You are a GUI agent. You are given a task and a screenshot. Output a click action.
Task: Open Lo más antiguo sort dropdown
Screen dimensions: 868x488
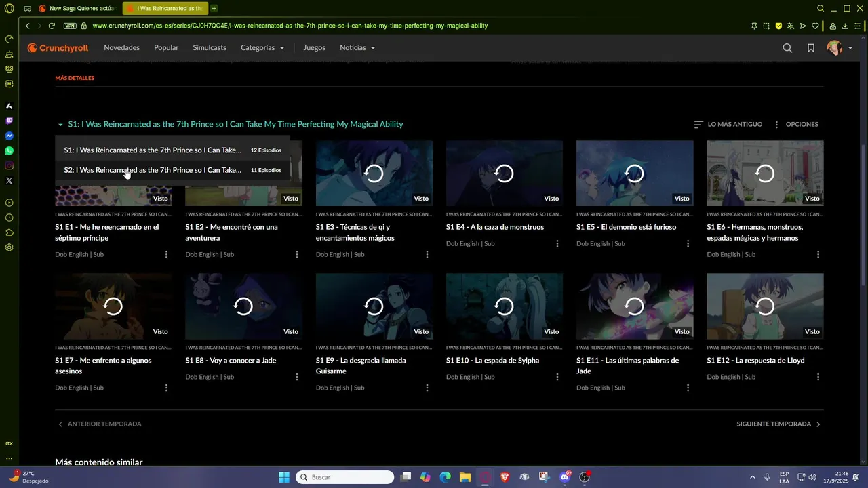click(728, 125)
